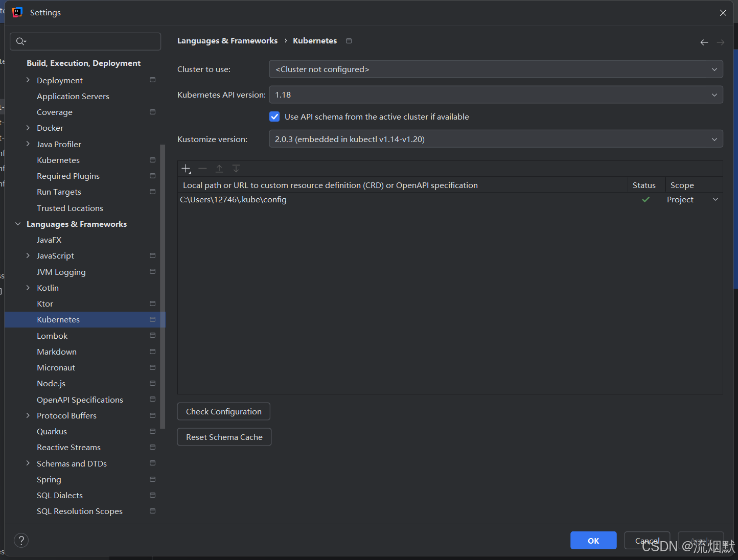Open the Scope Project dropdown for kube config

pyautogui.click(x=693, y=200)
